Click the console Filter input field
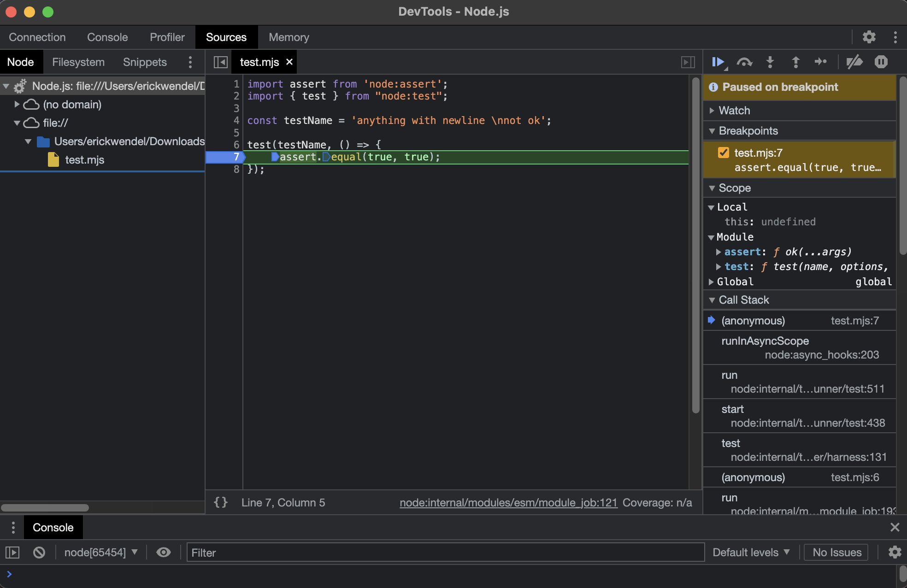Viewport: 907px width, 588px height. [445, 552]
